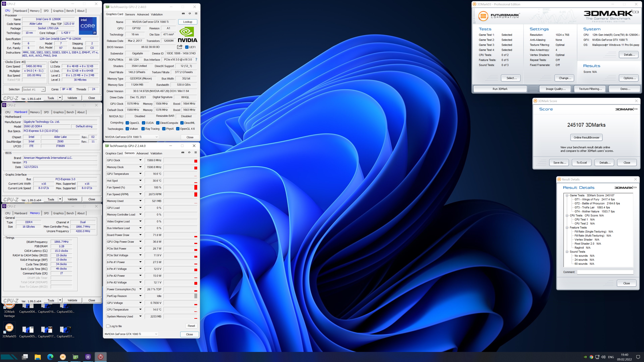Open GPU Temperature sensor dropdown arrow
Viewport: 644px width, 362px height.
tap(141, 174)
